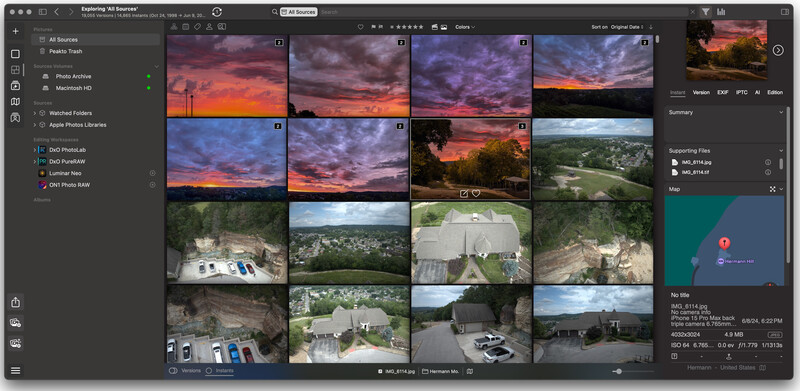Open the mosaic panorama view icon
800x391 pixels.
(15, 70)
